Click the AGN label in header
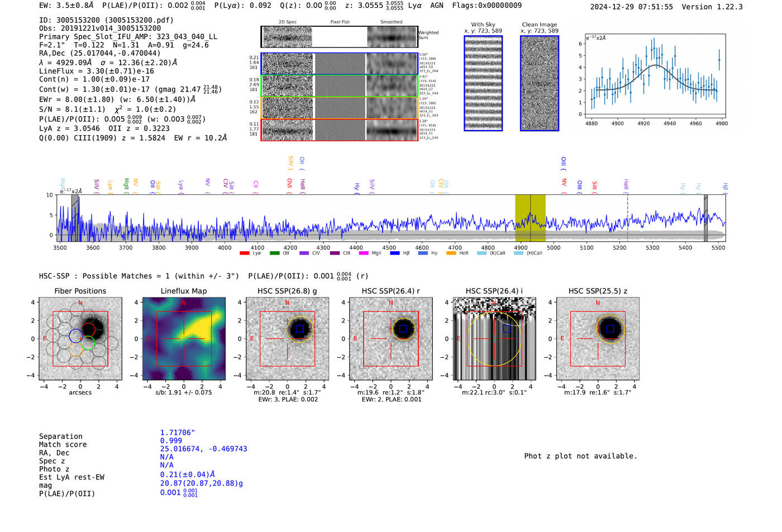 (x=437, y=5)
